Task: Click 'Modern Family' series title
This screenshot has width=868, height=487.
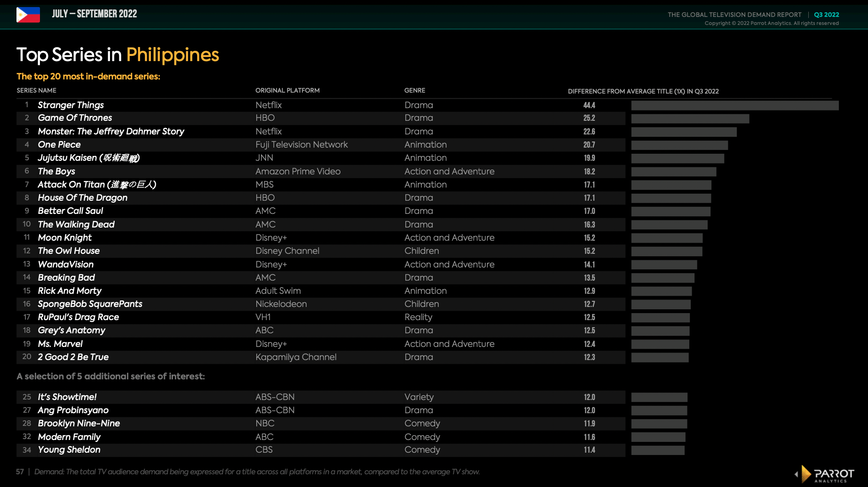Action: (69, 437)
